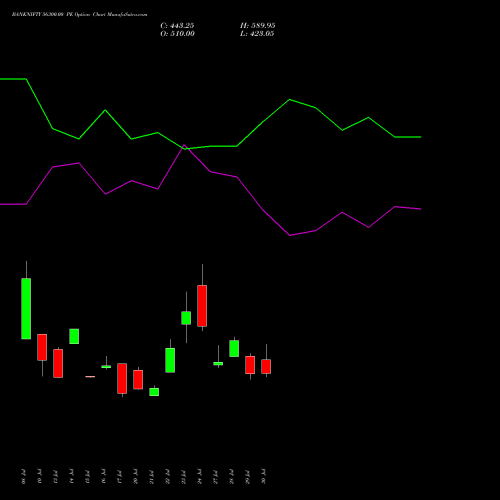The image size is (500, 500).
Task: Click the red candle for 30 Jul
Action: (x=266, y=366)
